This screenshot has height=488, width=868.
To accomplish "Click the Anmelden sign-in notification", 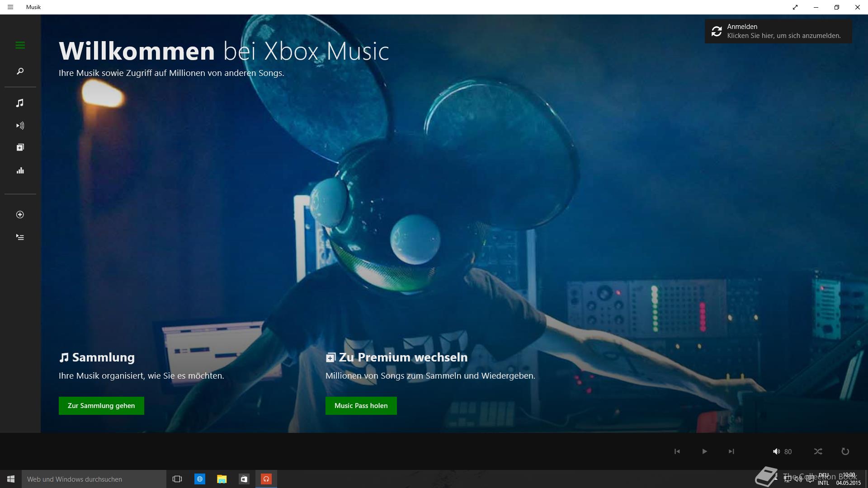I will 778,31.
